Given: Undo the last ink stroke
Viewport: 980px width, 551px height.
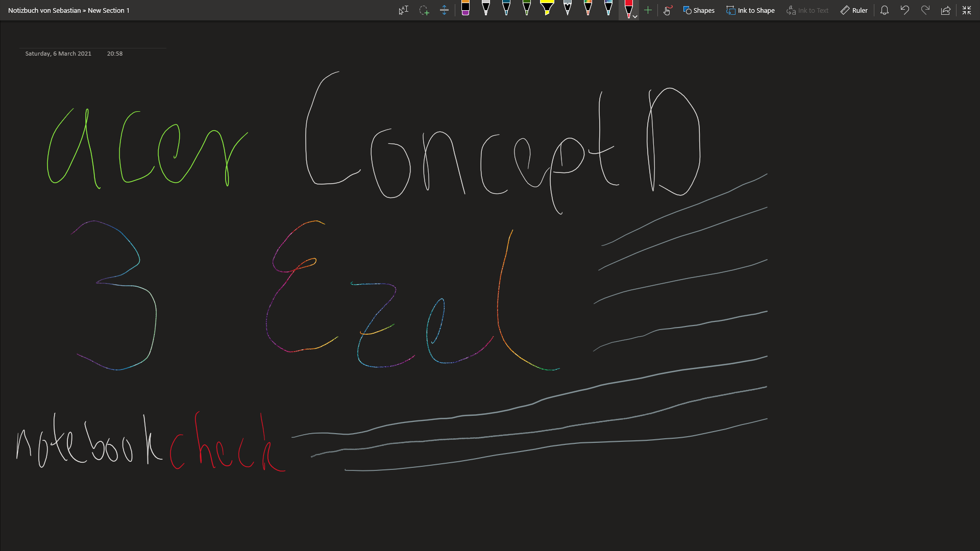Looking at the screenshot, I should 904,10.
